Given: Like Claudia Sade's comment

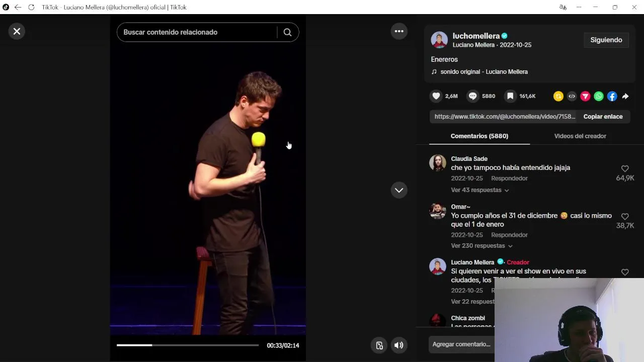Looking at the screenshot, I should click(x=625, y=168).
